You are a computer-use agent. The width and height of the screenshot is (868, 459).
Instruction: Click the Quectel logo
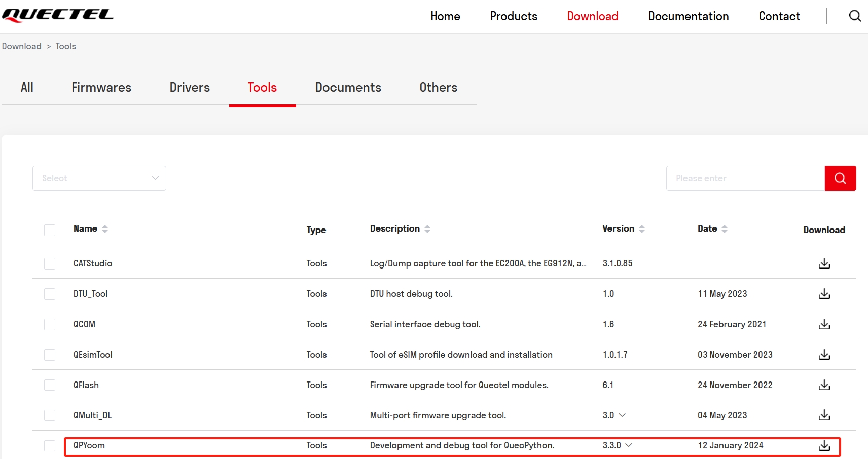pos(57,15)
